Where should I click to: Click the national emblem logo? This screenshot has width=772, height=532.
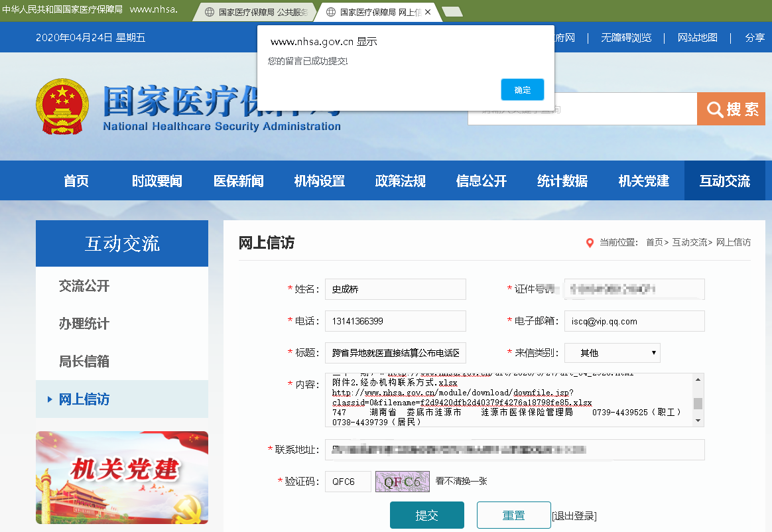62,106
